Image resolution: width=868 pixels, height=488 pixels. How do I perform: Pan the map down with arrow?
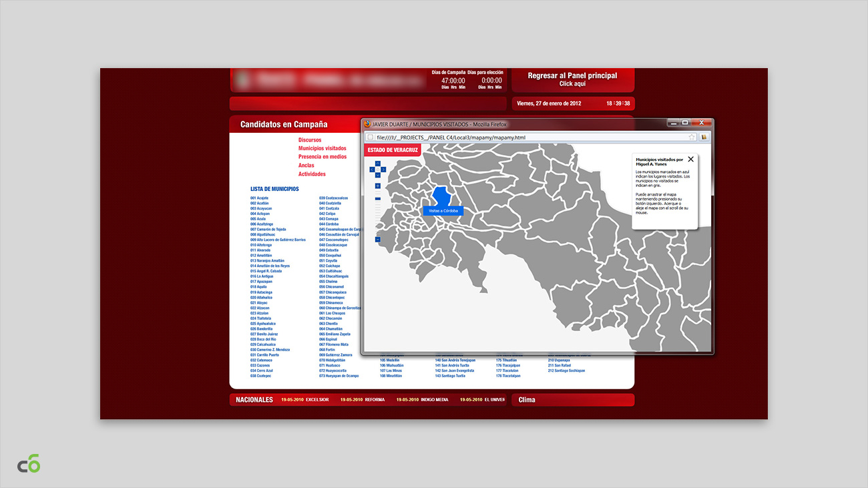tap(378, 175)
